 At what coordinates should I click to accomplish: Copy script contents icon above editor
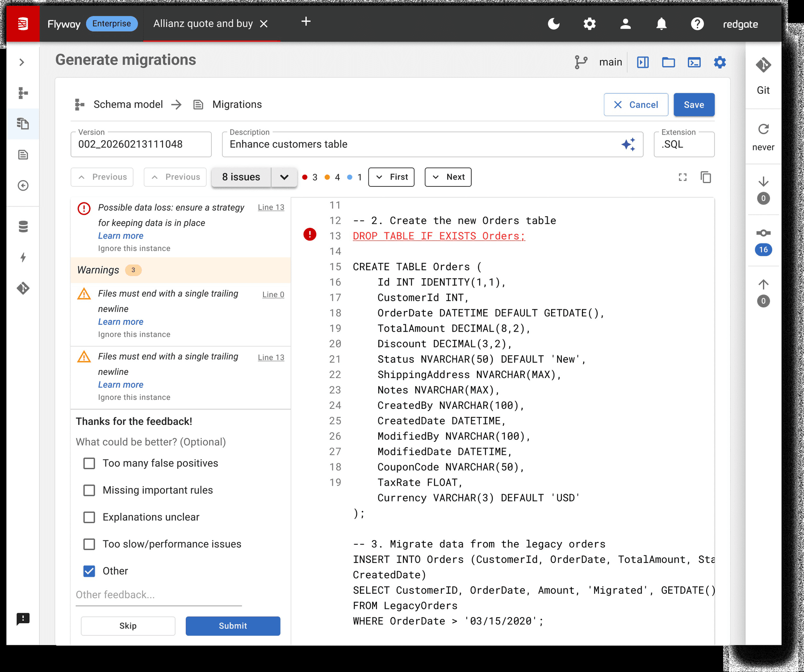pyautogui.click(x=706, y=177)
